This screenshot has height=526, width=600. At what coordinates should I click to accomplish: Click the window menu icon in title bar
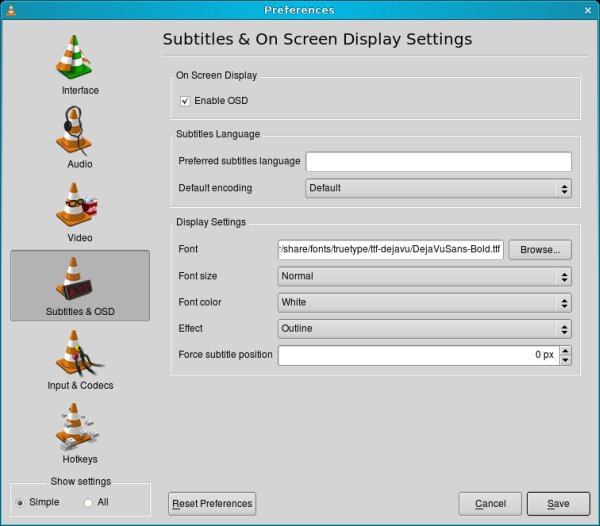click(10, 9)
